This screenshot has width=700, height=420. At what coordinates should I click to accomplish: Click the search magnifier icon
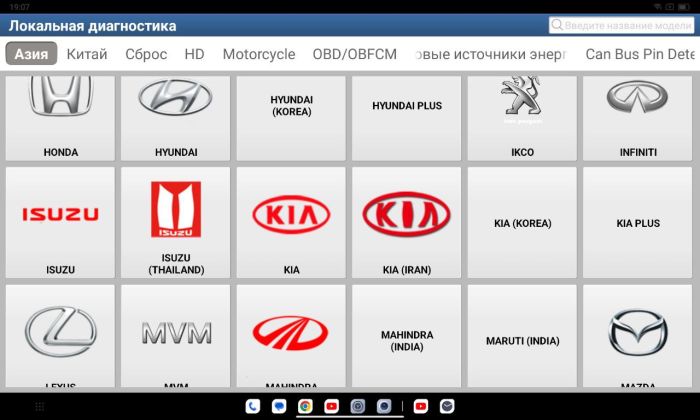(x=557, y=25)
